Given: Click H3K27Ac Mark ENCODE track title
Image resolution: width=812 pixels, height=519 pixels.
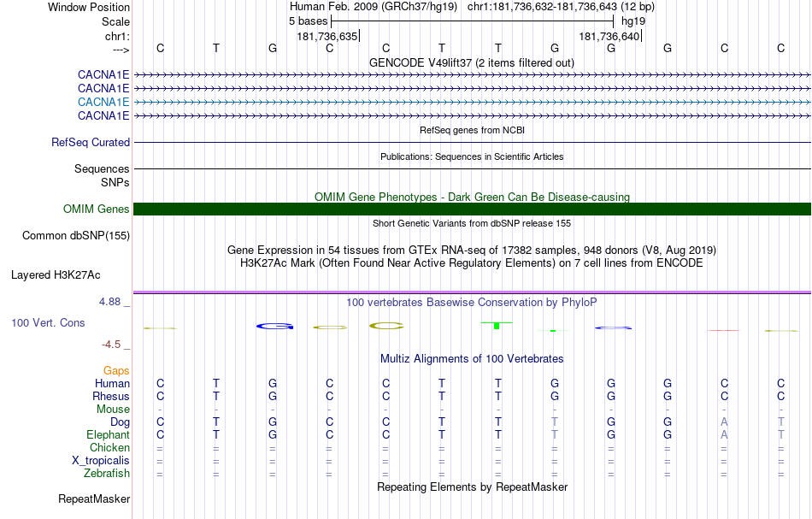Looking at the screenshot, I should pos(472,263).
